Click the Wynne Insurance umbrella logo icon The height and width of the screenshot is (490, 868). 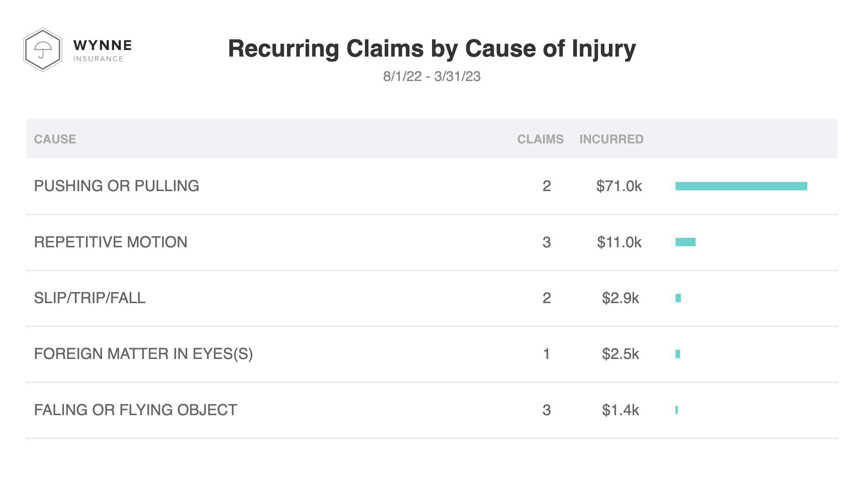point(43,50)
